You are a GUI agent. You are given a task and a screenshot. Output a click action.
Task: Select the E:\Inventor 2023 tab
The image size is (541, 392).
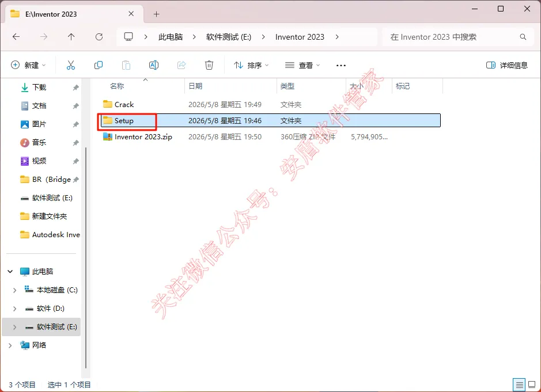(x=74, y=14)
